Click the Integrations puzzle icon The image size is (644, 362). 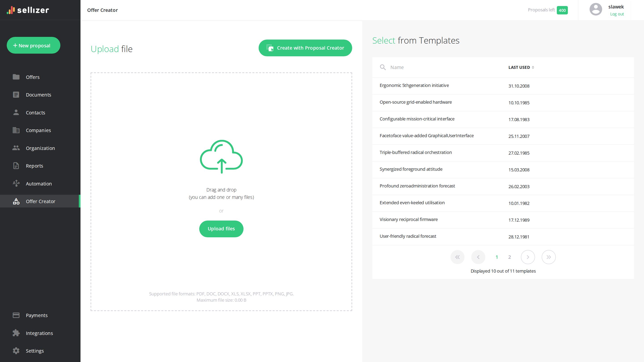[16, 333]
